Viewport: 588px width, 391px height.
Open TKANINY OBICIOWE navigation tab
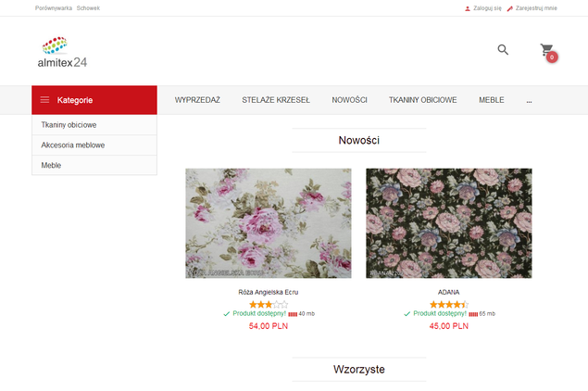(422, 100)
